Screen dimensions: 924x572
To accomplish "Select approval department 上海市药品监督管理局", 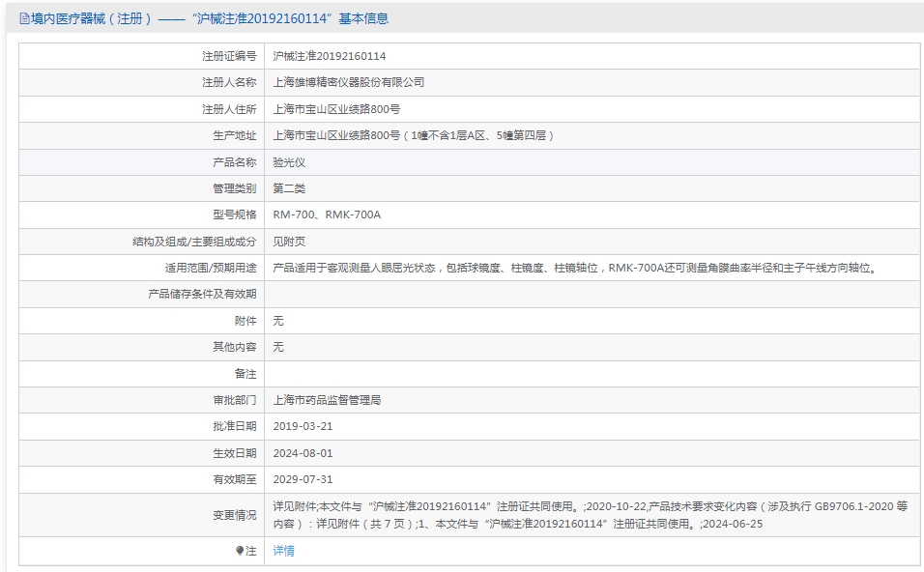I will coord(327,400).
